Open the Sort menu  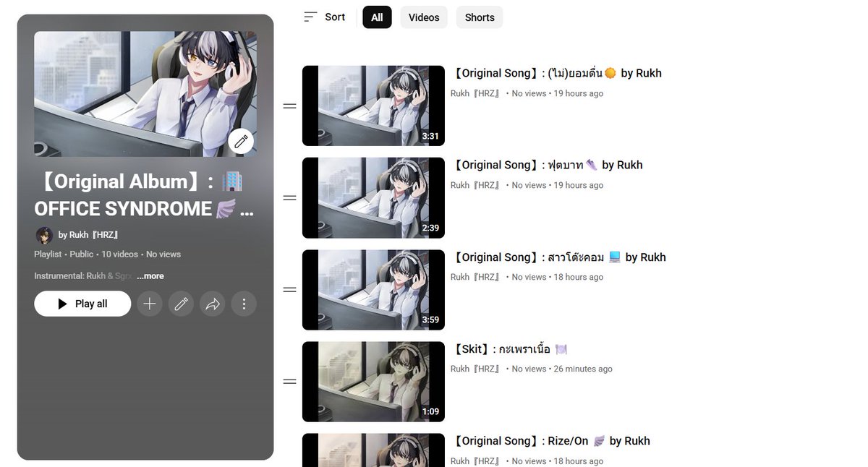coord(324,17)
